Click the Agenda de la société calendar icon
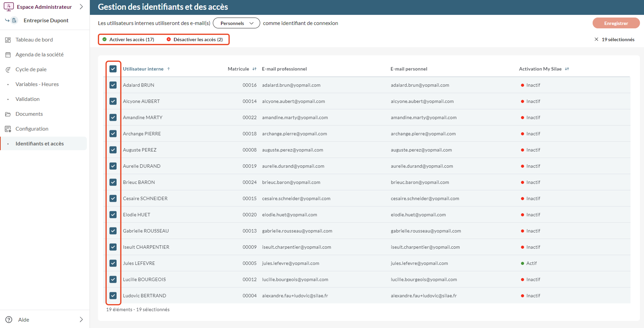Image resolution: width=644 pixels, height=328 pixels. [x=8, y=55]
